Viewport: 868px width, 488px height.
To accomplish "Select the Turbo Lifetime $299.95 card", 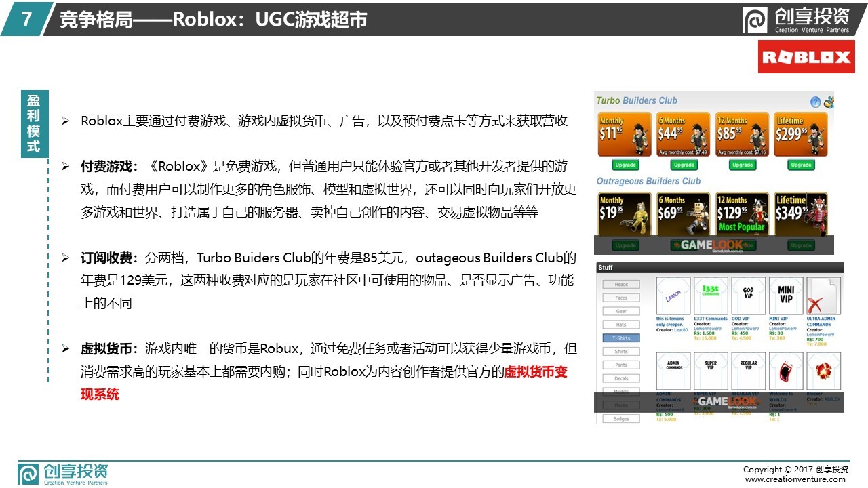I will pyautogui.click(x=801, y=135).
